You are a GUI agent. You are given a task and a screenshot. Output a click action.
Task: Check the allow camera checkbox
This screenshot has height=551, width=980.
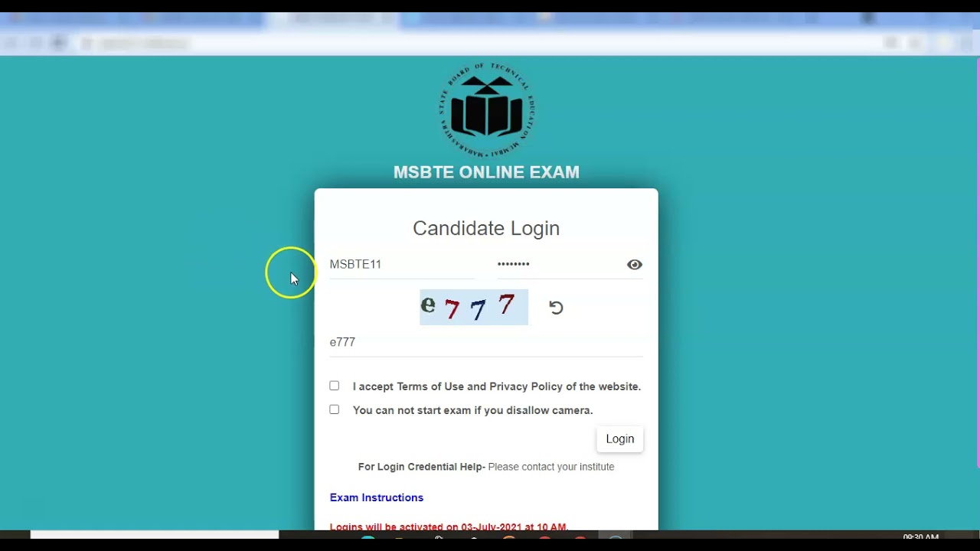335,409
